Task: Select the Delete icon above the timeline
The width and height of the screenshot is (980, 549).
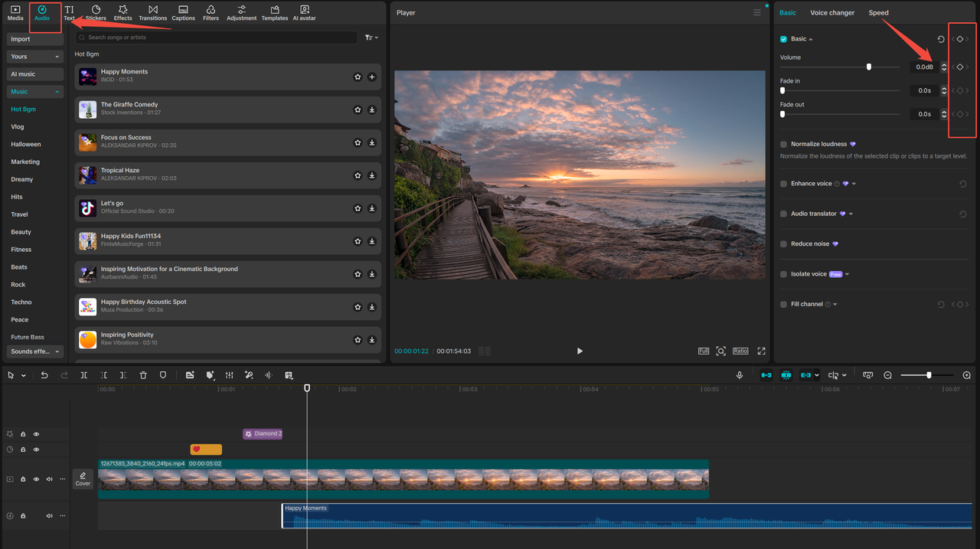Action: pos(143,374)
